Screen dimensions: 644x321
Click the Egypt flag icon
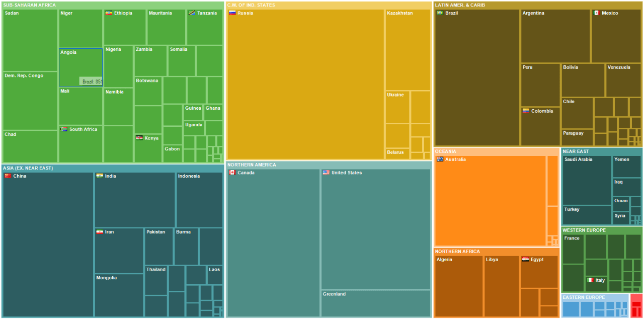click(x=525, y=260)
